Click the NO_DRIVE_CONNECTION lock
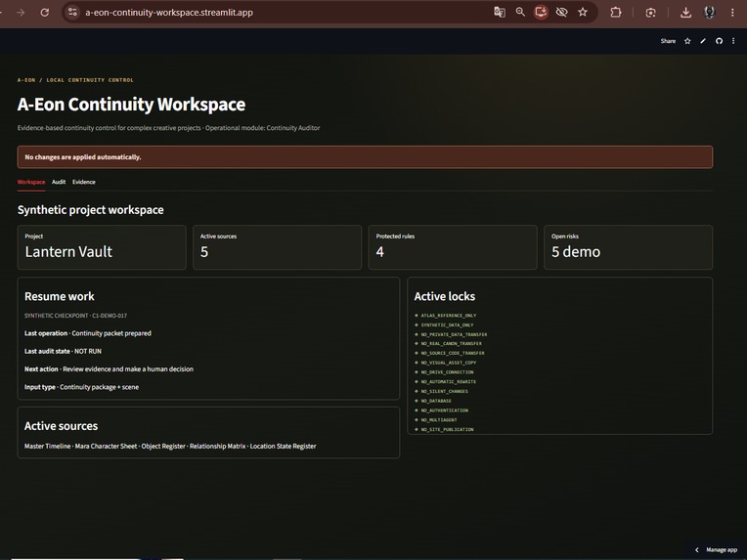The image size is (747, 560). click(x=447, y=372)
